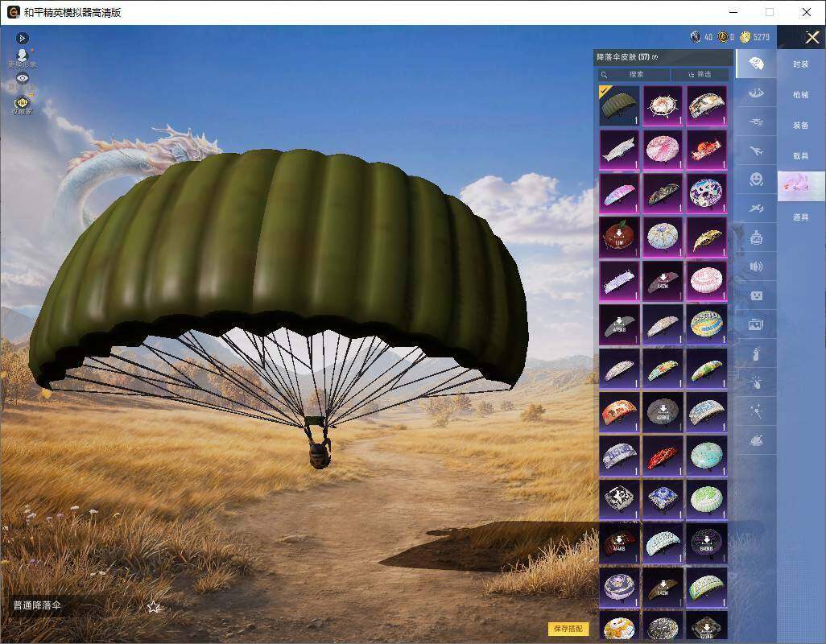Open the airplane skin category icon
Screen dimensions: 826x644
[756, 151]
